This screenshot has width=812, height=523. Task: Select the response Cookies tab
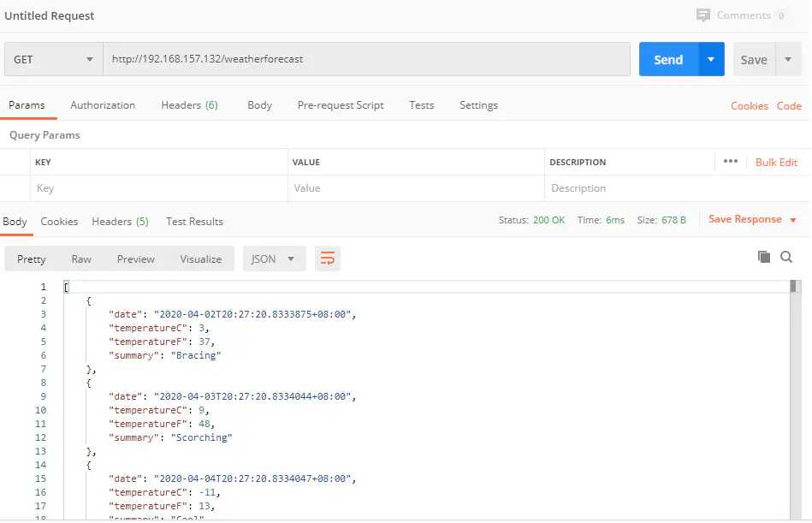59,222
